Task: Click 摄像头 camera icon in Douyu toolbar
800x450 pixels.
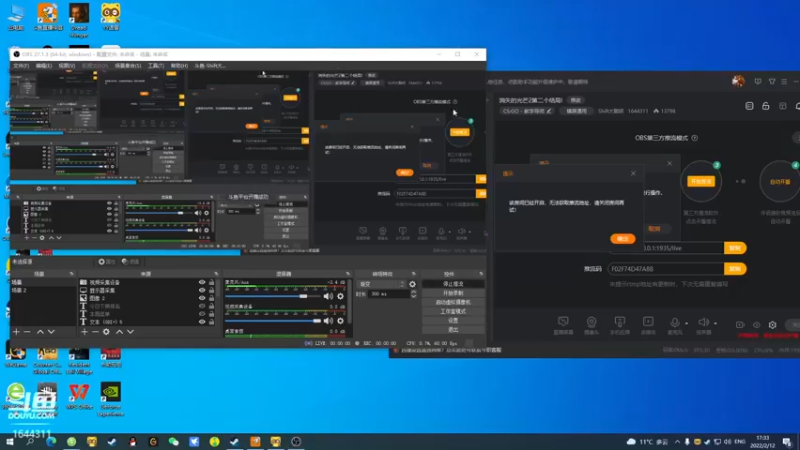Action: click(591, 321)
